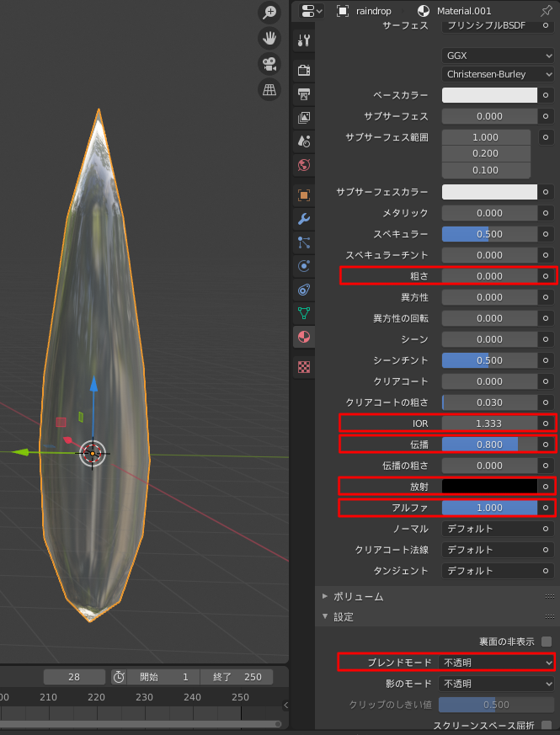The height and width of the screenshot is (735, 560).
Task: Click the サブサーフェスカラー color swatch
Action: coord(489,192)
